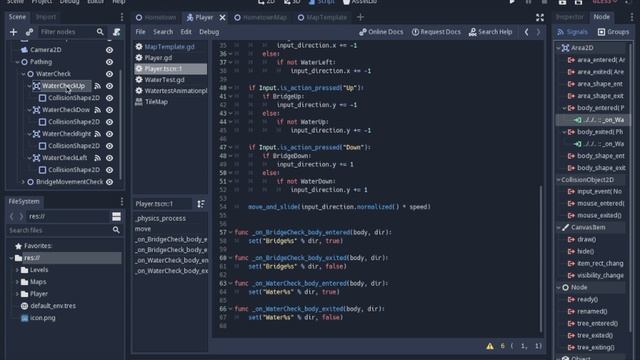Open the script editor Debug menu
The image size is (640, 360).
click(x=209, y=32)
